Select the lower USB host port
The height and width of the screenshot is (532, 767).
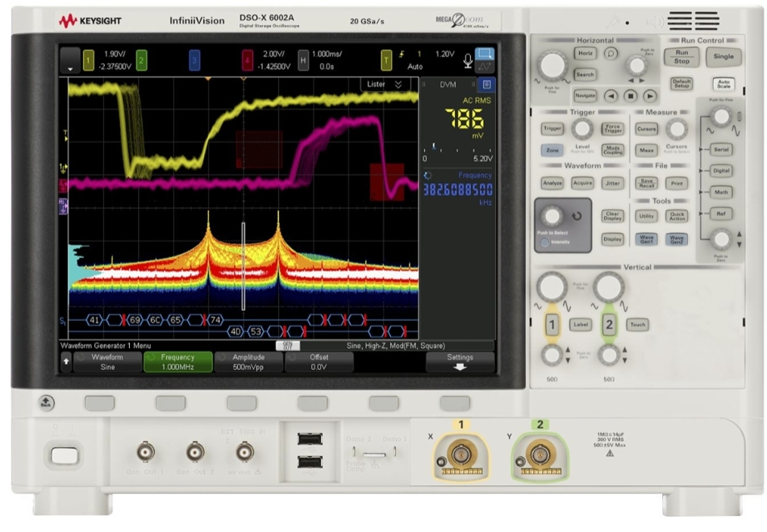310,462
